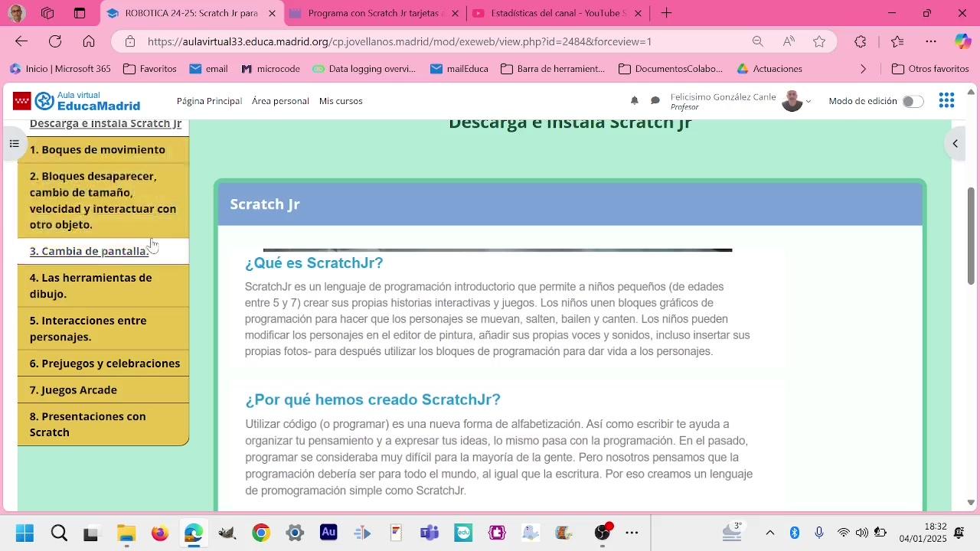The image size is (980, 551).
Task: Open the Inicio Microsoft 365 bookmark
Action: 60,69
